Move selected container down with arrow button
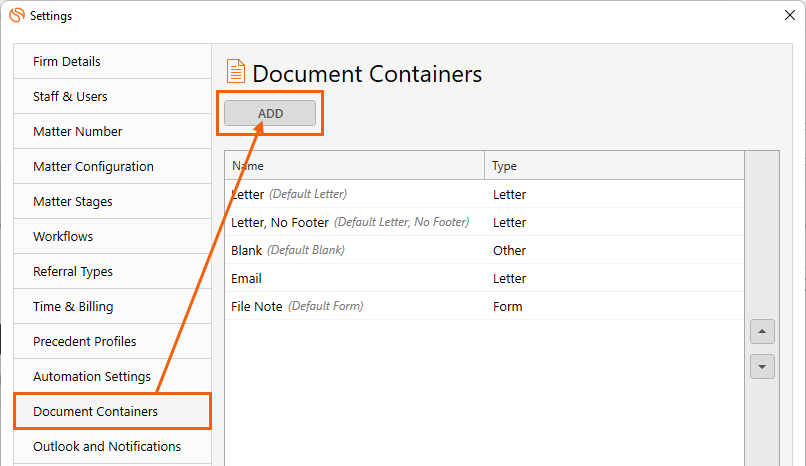 762,366
